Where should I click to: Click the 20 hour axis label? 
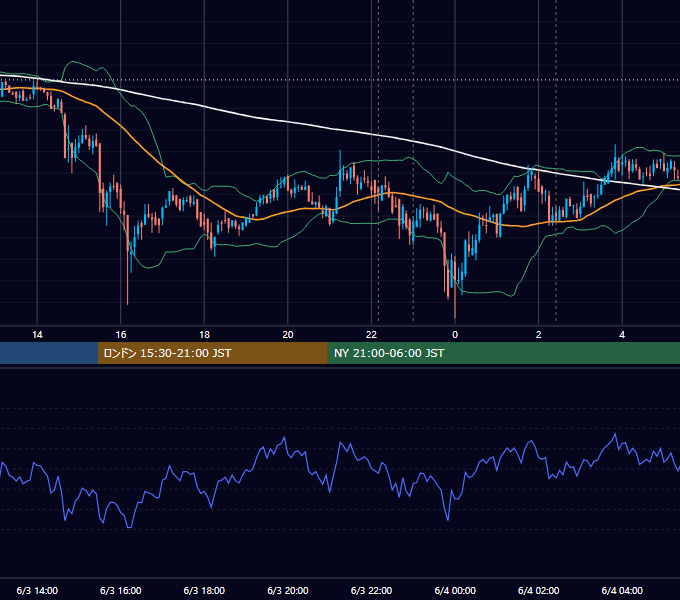click(288, 335)
